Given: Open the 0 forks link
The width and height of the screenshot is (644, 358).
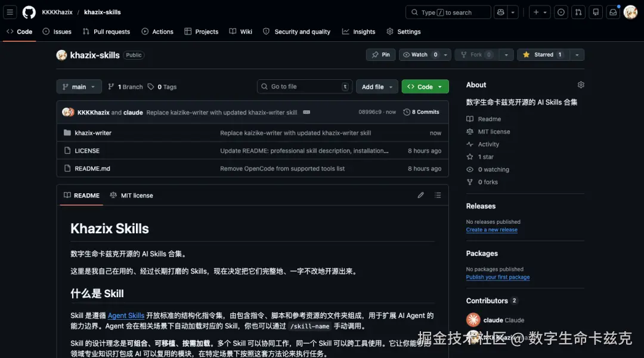Looking at the screenshot, I should click(482, 182).
